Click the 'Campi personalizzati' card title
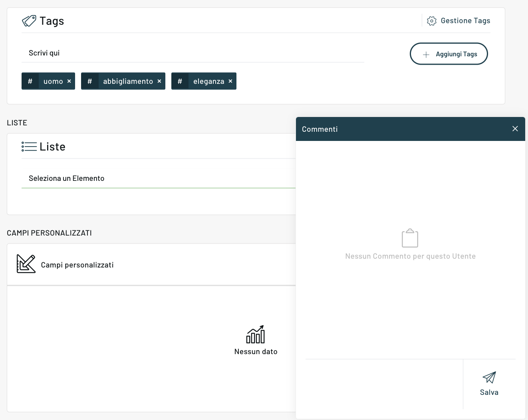The height and width of the screenshot is (420, 528). click(x=77, y=265)
